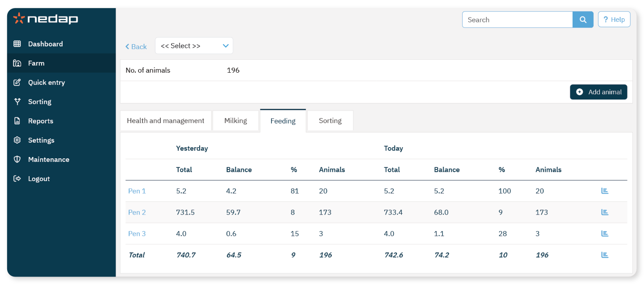Open the Pen 2 link
Image resolution: width=644 pixels, height=289 pixels.
[x=137, y=212]
